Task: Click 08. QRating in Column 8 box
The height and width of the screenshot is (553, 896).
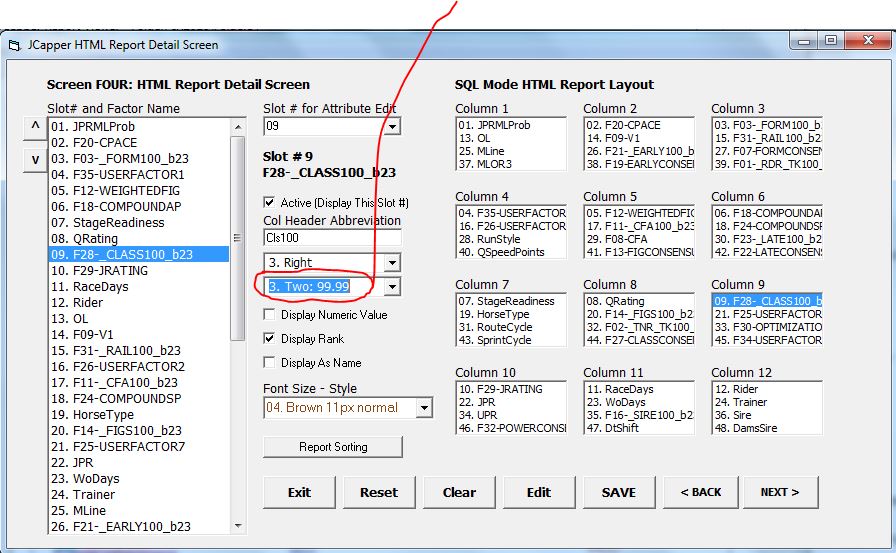Action: (639, 301)
